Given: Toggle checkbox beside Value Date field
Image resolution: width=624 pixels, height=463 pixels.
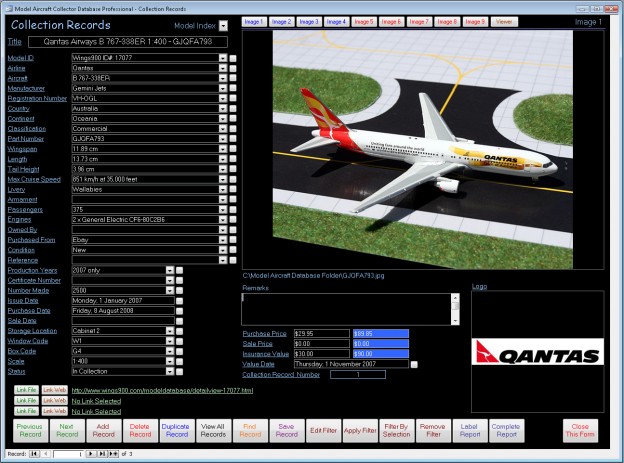Looking at the screenshot, I should [x=414, y=364].
